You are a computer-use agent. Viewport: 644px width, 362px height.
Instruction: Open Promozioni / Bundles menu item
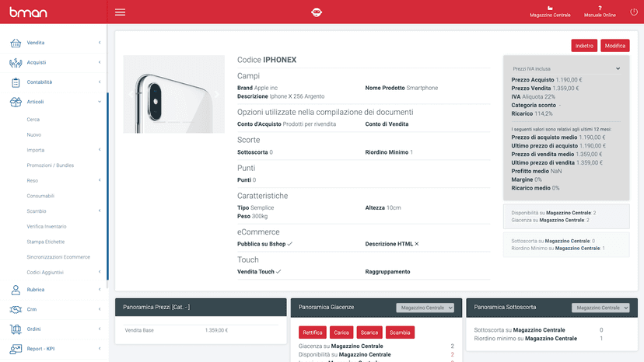tap(50, 165)
